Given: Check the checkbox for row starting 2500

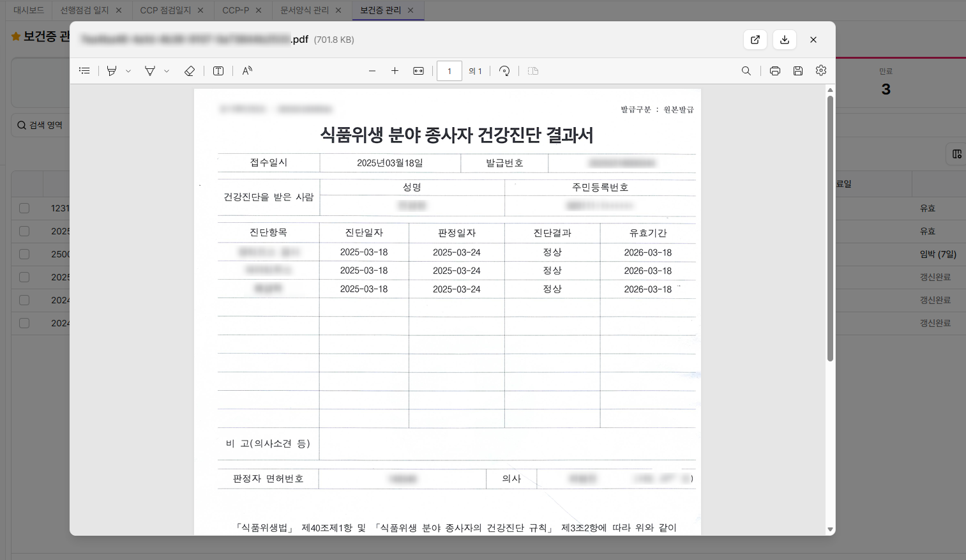Looking at the screenshot, I should pyautogui.click(x=24, y=254).
